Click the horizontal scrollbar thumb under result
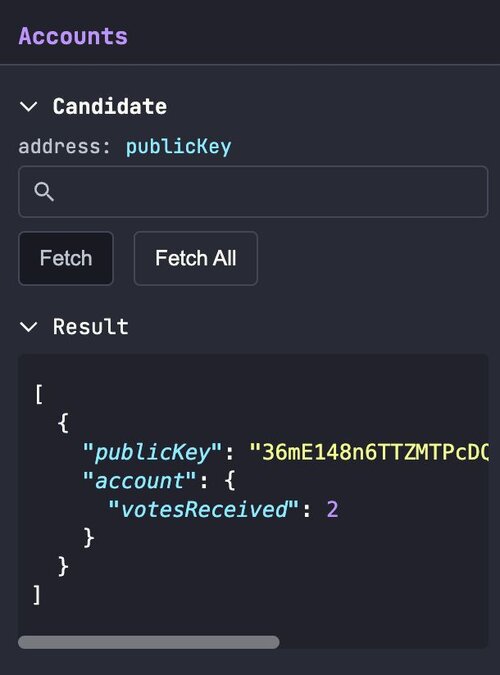The height and width of the screenshot is (675, 500). [x=149, y=642]
